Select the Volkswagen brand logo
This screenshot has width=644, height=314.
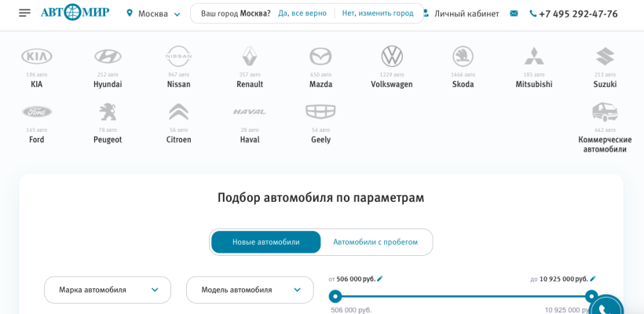[392, 57]
